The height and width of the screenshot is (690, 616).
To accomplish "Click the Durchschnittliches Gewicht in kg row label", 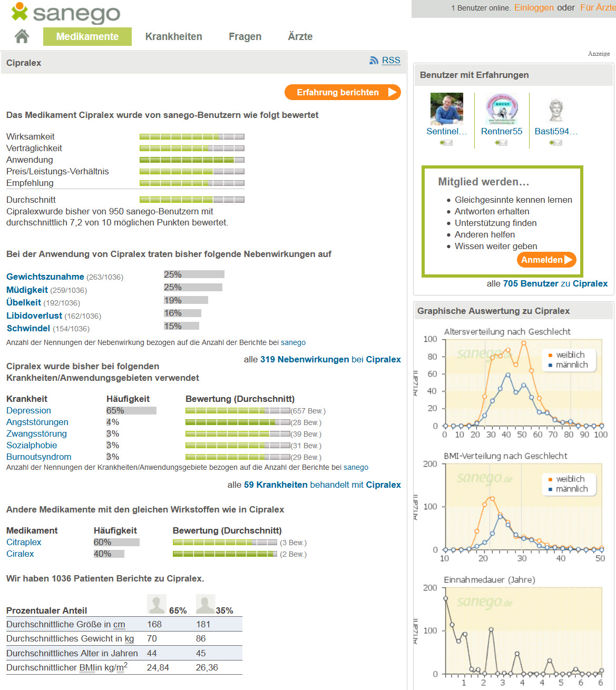I will pos(70,638).
